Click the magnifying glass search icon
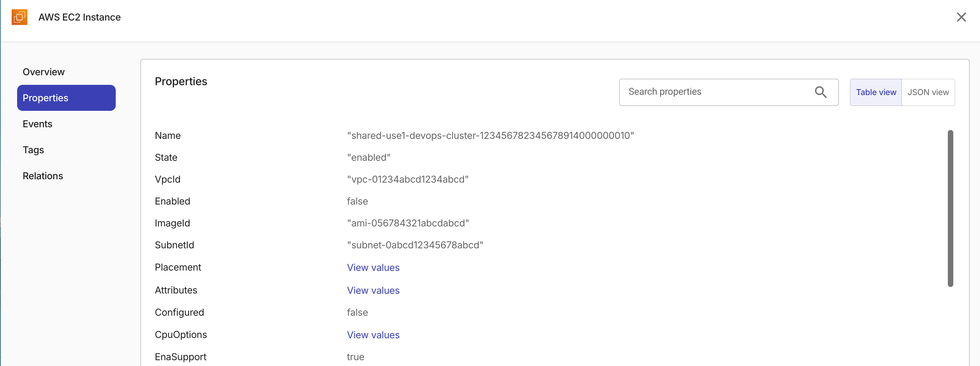The width and height of the screenshot is (980, 366). click(821, 92)
